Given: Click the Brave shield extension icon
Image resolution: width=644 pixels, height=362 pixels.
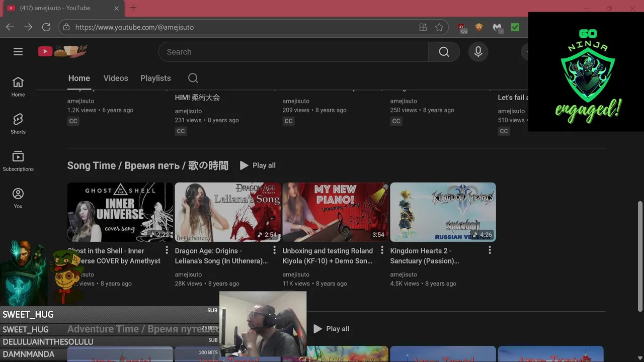Looking at the screenshot, I should (479, 27).
